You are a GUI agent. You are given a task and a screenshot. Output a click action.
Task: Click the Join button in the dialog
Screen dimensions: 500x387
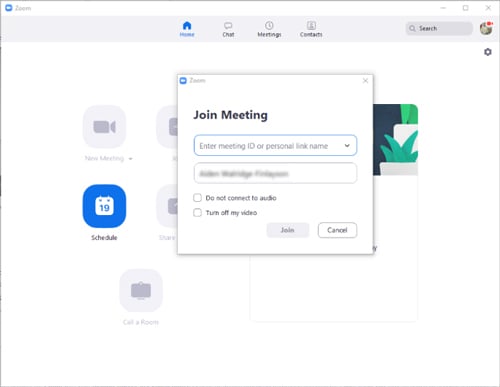(x=288, y=230)
